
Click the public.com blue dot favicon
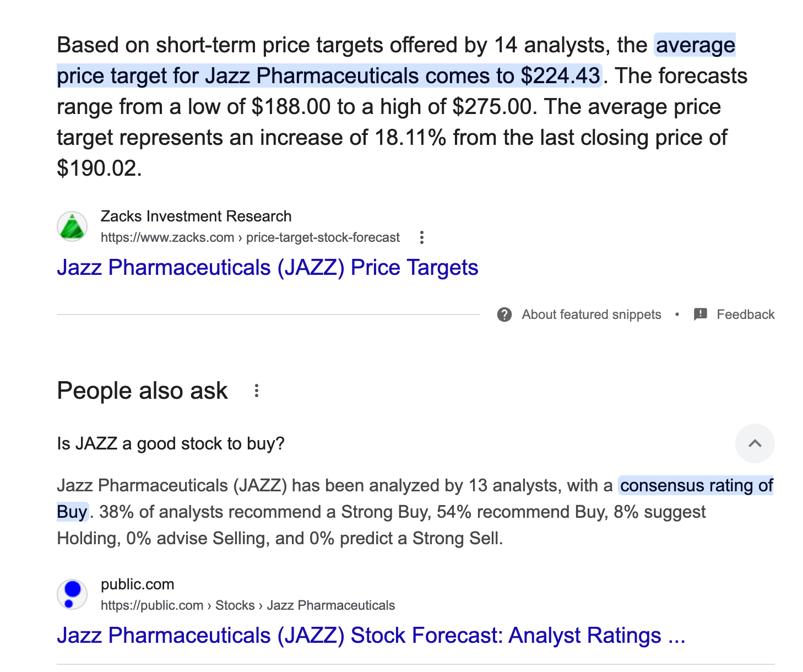tap(72, 594)
